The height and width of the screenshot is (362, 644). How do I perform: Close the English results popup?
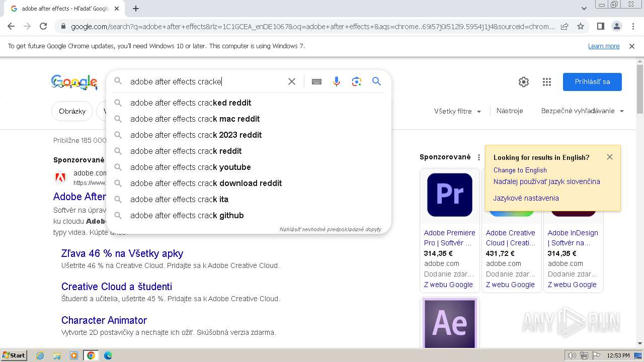pos(610,157)
